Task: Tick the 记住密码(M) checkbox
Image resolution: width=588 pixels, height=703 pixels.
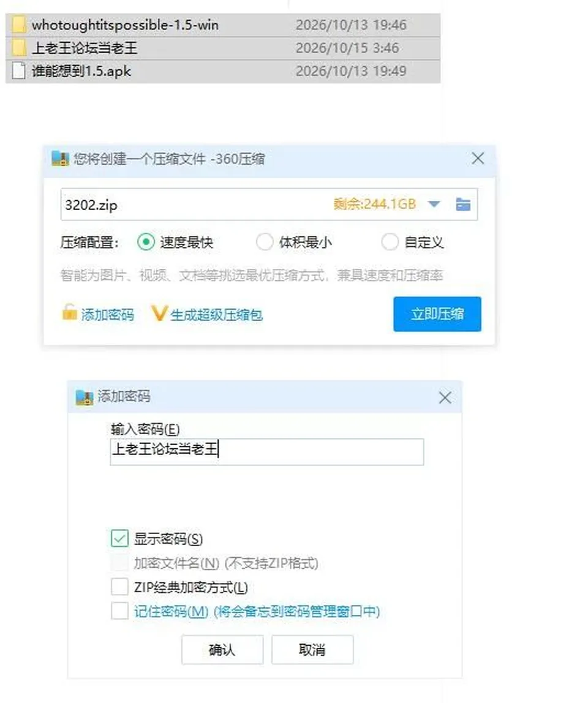Action: pos(120,611)
